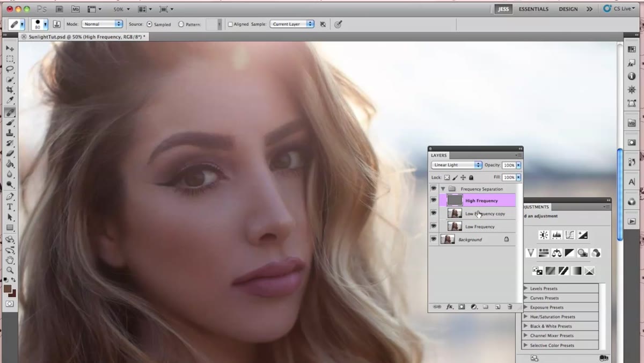Screen dimensions: 644x363
Task: Select the Pen tool
Action: click(x=10, y=197)
